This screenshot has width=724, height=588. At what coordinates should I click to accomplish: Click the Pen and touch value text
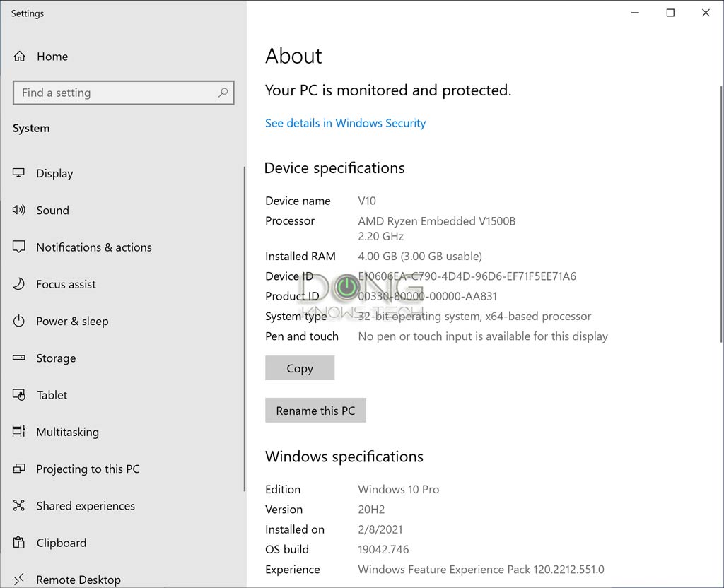[x=483, y=336]
